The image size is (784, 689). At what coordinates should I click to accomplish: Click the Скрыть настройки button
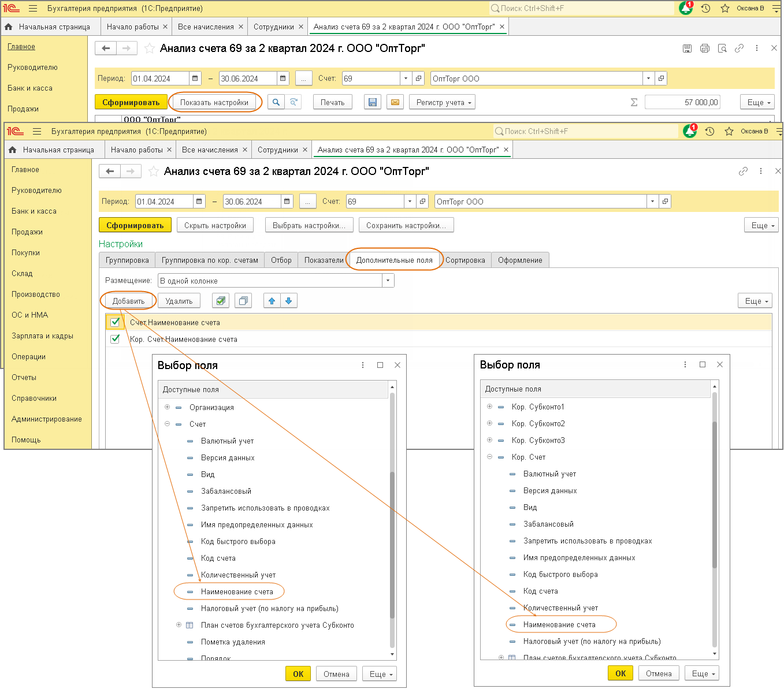(x=215, y=225)
